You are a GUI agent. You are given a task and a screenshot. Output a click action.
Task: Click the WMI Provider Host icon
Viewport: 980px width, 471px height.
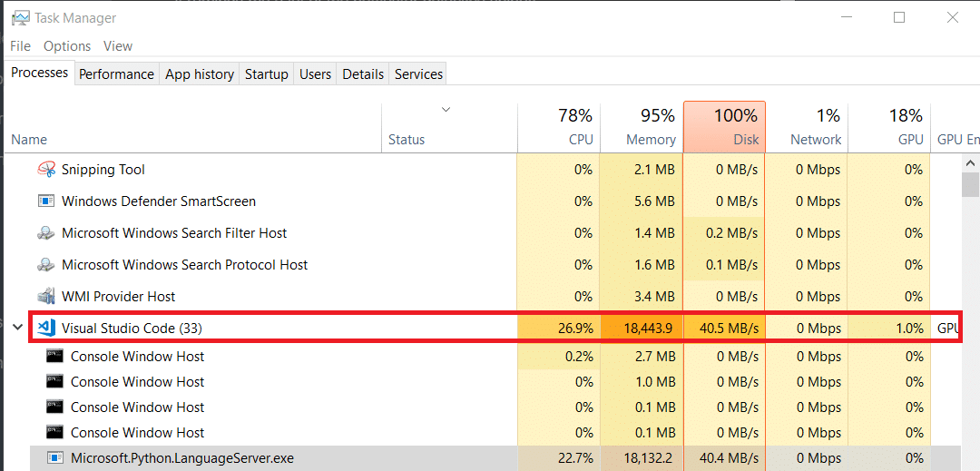pyautogui.click(x=46, y=296)
